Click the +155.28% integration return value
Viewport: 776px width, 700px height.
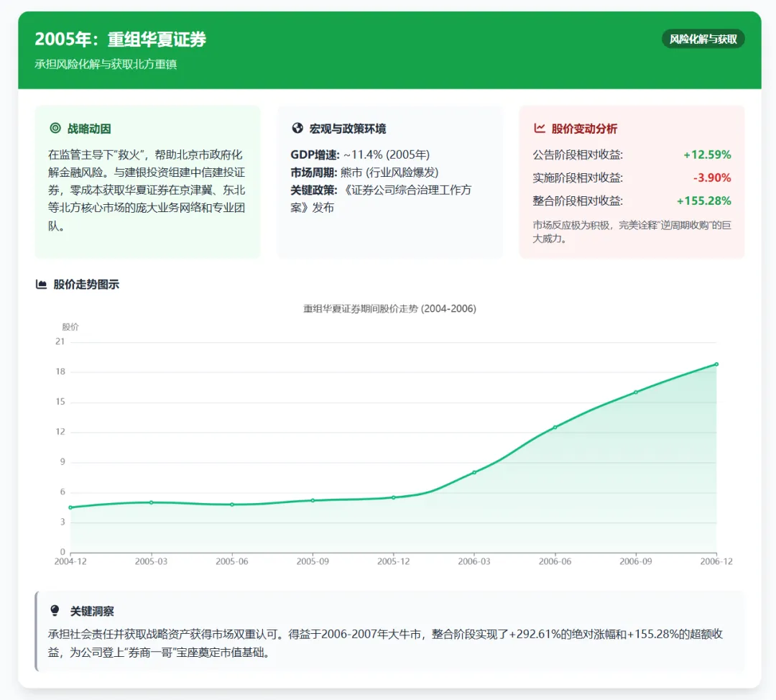tap(703, 201)
